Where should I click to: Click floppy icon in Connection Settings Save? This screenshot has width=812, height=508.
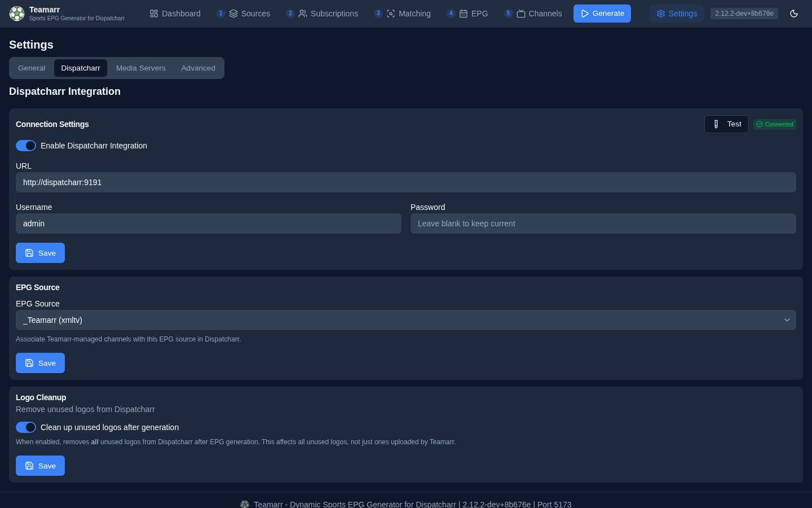tap(29, 253)
